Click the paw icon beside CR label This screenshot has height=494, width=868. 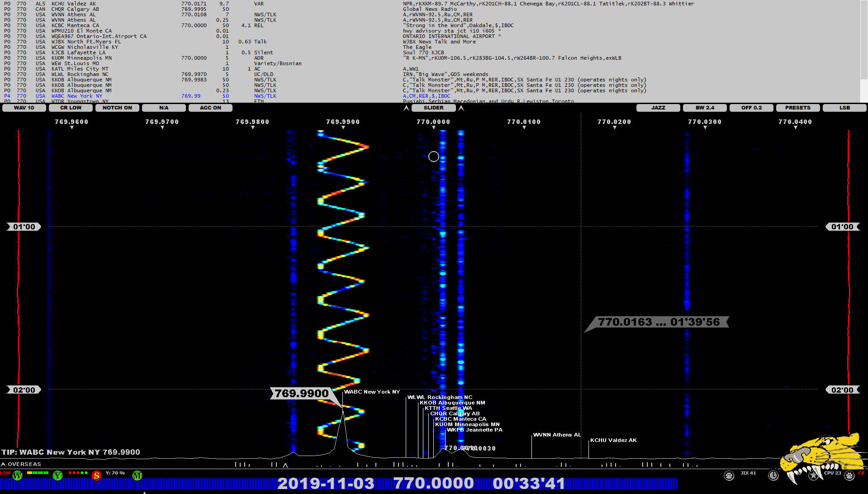click(x=849, y=475)
